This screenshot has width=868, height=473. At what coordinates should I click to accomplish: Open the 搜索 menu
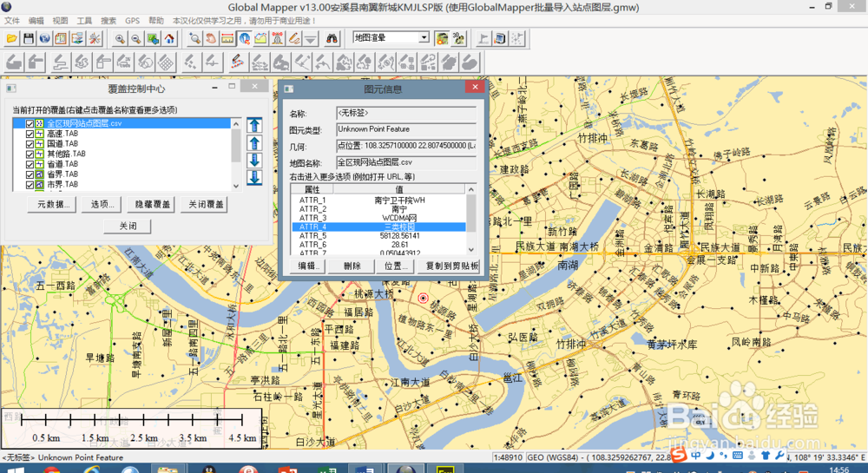coord(108,21)
